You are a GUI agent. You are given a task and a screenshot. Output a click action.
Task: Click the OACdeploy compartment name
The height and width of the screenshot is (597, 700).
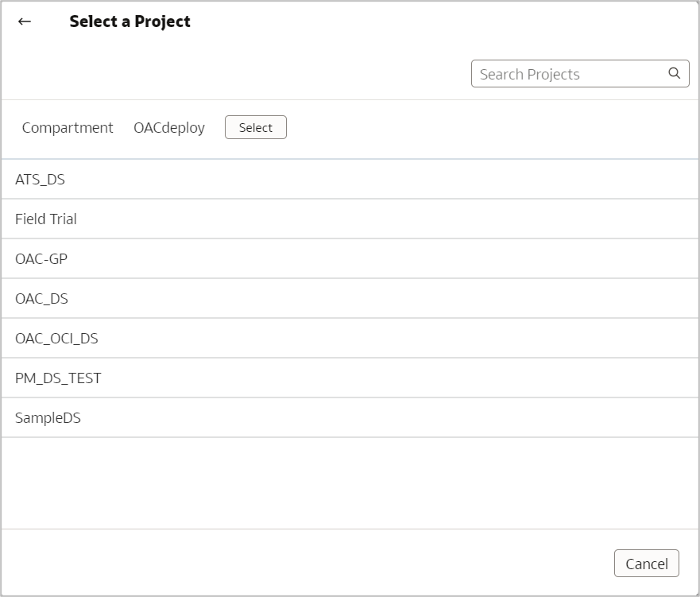169,128
